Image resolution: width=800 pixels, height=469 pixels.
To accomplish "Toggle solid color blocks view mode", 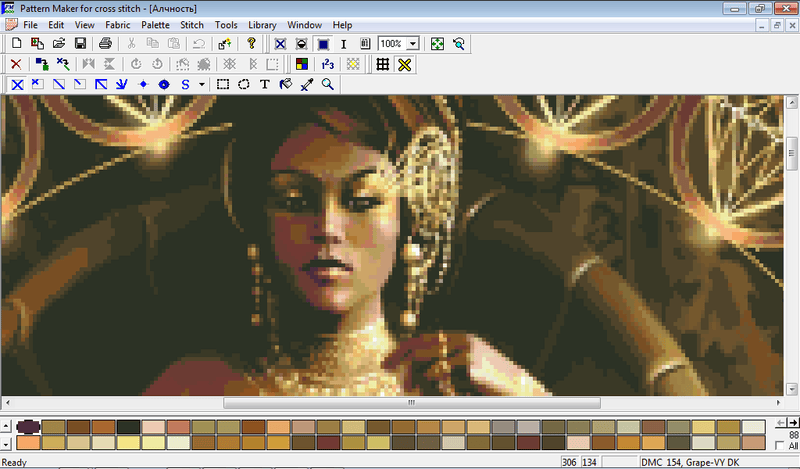I will point(323,44).
